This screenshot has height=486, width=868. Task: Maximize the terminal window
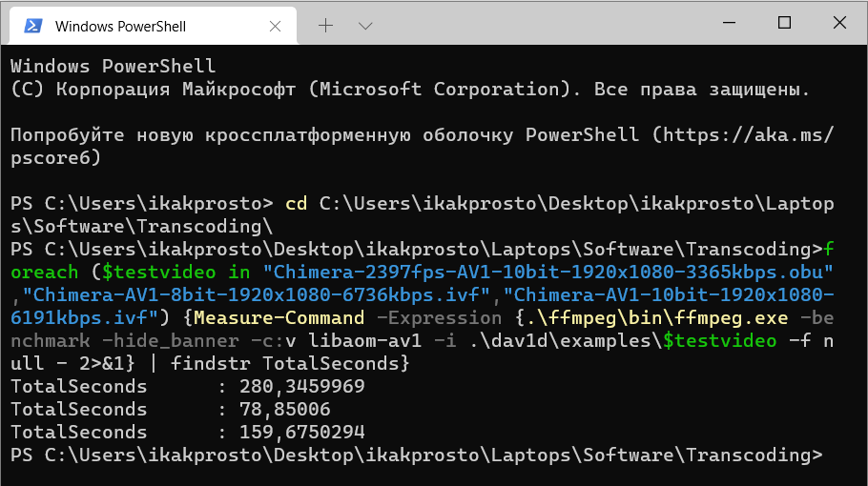[784, 23]
